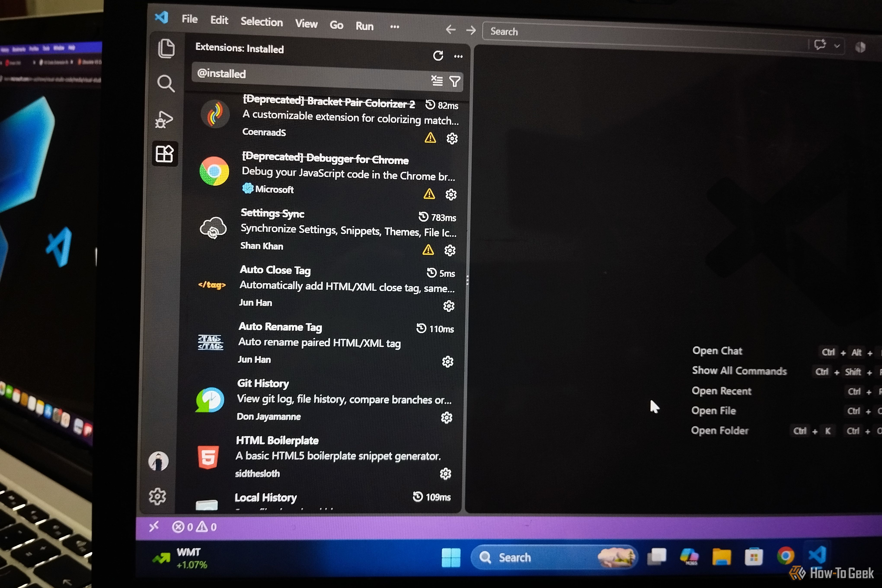Click the remote window status bar icon
Viewport: 882px width, 588px height.
154,527
